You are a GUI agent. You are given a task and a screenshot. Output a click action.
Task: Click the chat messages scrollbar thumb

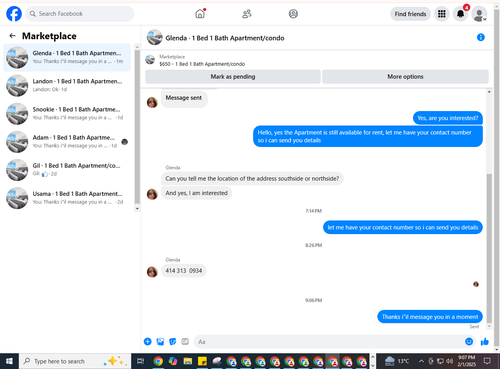tap(489, 248)
